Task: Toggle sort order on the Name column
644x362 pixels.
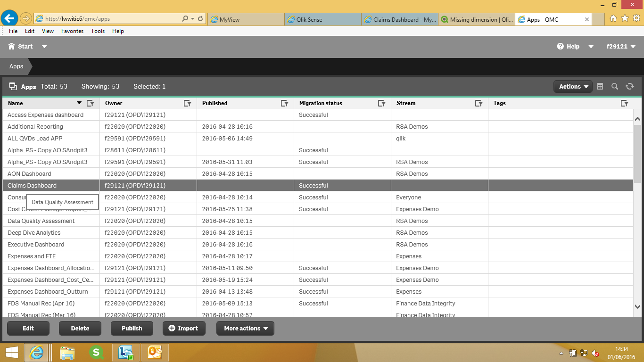Action: point(79,103)
